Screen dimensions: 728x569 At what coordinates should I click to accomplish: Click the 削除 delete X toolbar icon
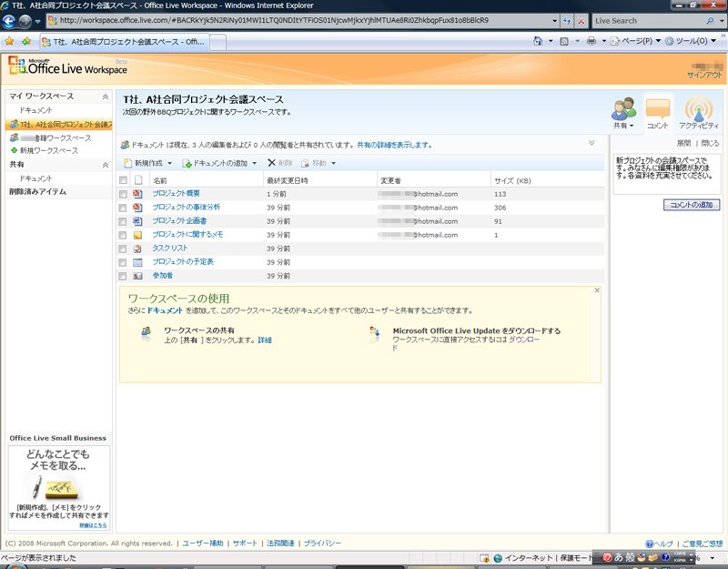(271, 163)
